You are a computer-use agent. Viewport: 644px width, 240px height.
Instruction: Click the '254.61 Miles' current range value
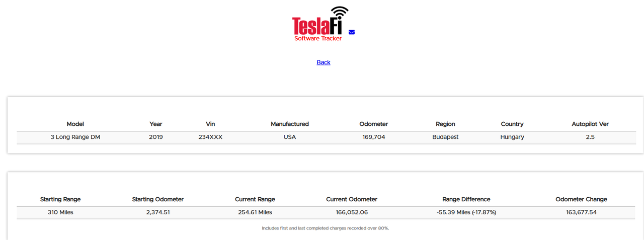click(255, 212)
